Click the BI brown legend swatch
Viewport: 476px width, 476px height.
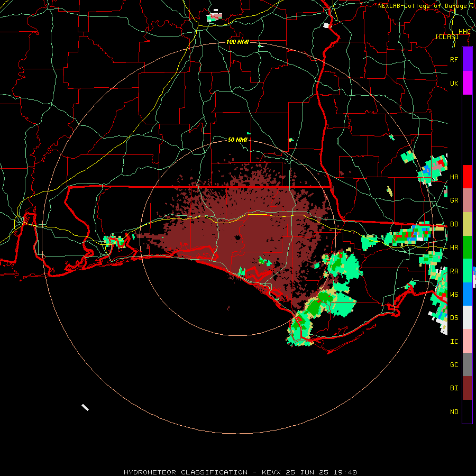467,388
